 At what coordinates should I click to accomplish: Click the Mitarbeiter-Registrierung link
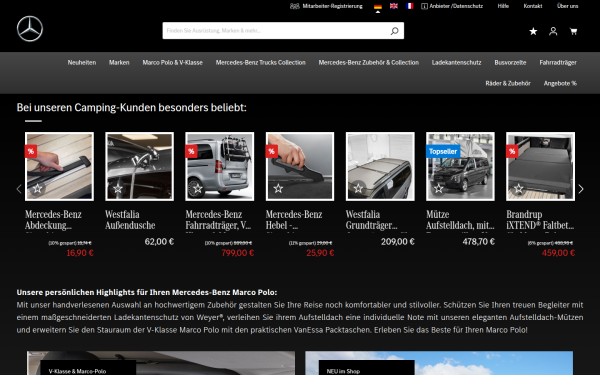click(x=332, y=6)
